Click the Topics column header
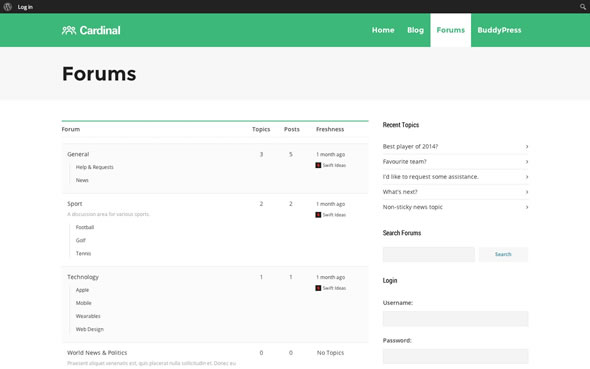The width and height of the screenshot is (590, 369). 261,129
